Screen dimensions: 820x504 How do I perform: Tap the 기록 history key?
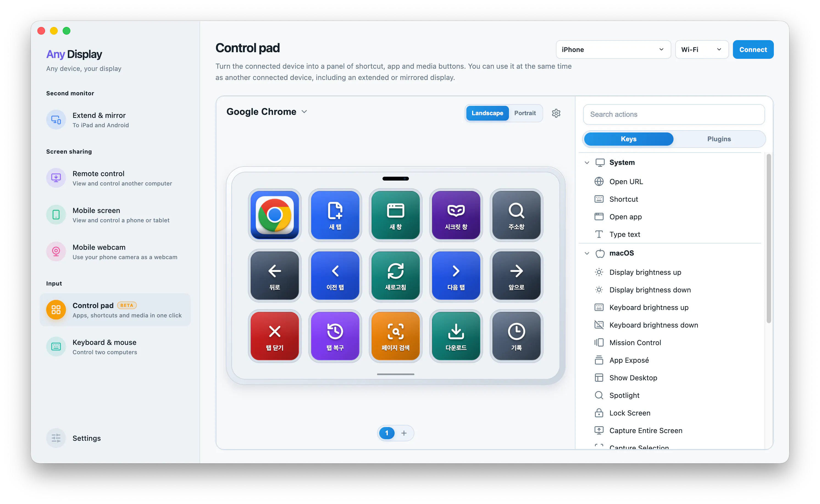click(x=516, y=336)
